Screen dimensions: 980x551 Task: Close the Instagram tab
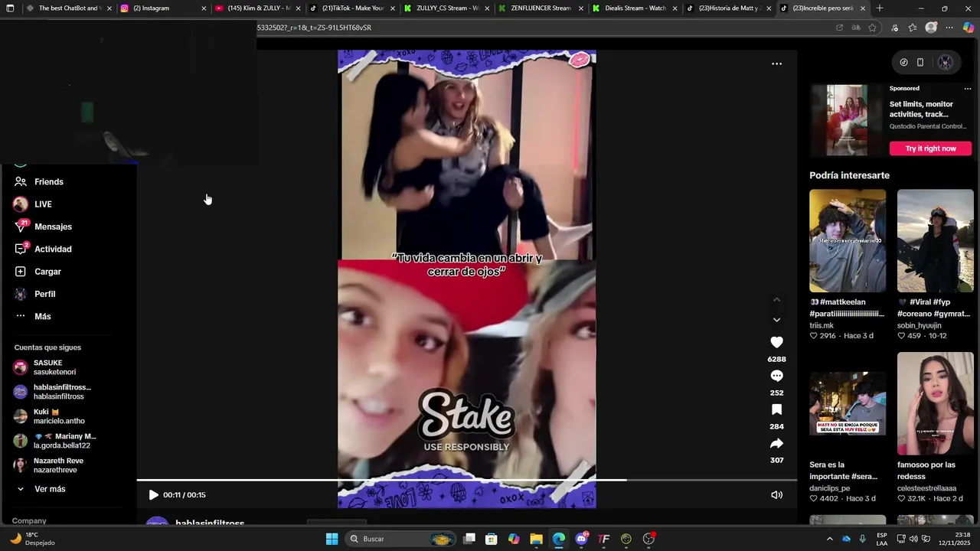(x=204, y=8)
